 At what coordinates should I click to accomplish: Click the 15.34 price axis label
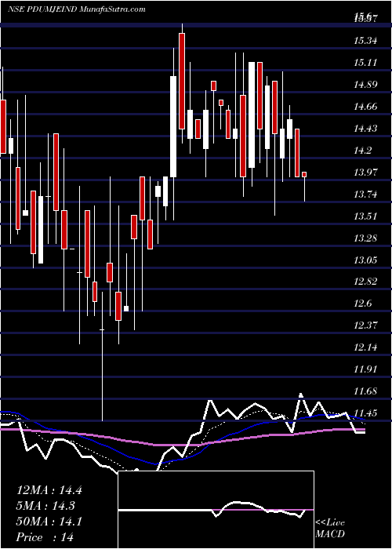[365, 41]
